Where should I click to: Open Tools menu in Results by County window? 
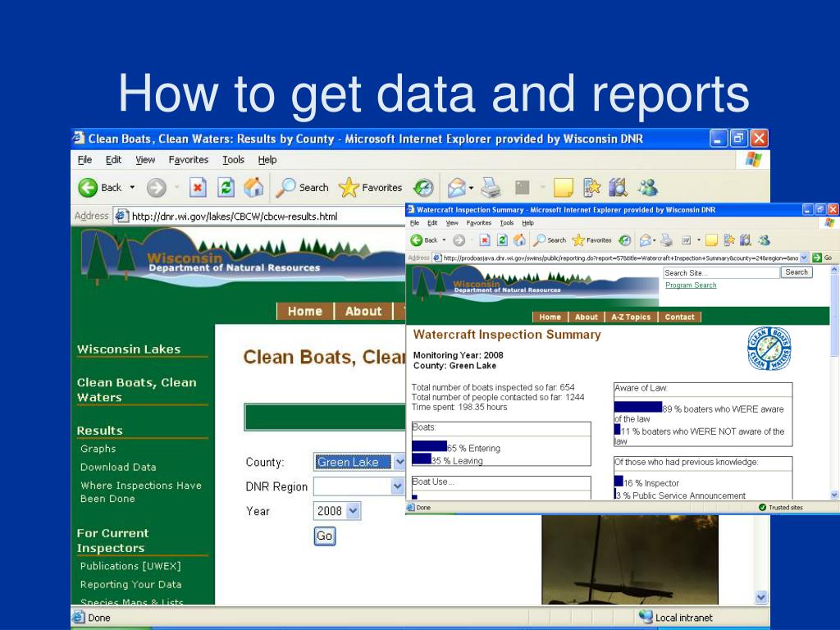pos(233,160)
